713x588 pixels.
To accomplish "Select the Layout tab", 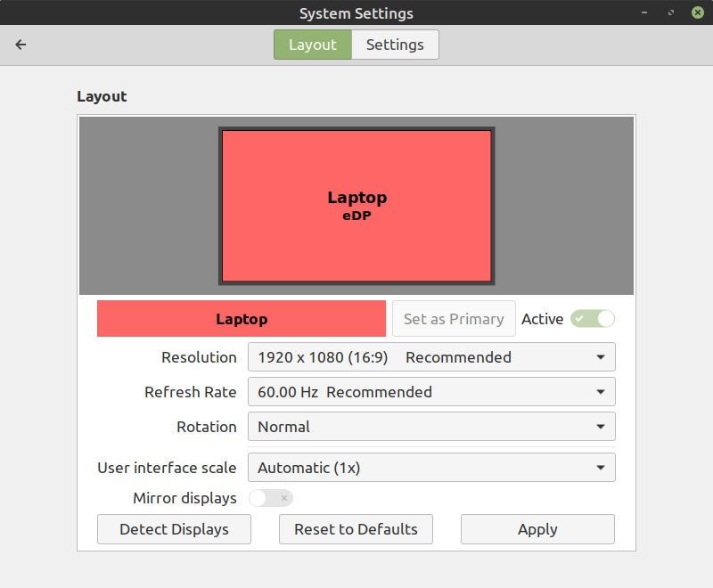I will coord(313,44).
